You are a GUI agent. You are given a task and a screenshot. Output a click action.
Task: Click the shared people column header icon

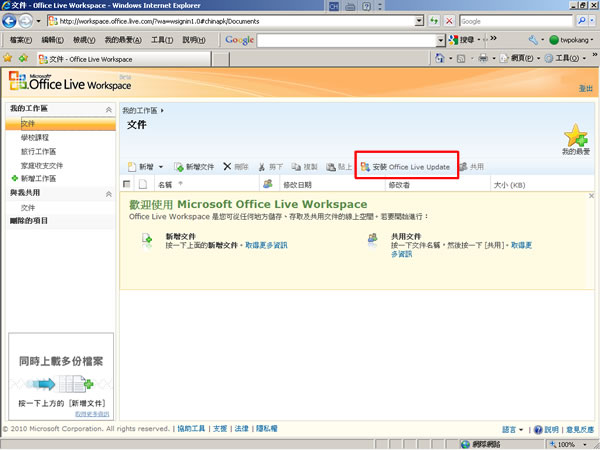coord(268,184)
